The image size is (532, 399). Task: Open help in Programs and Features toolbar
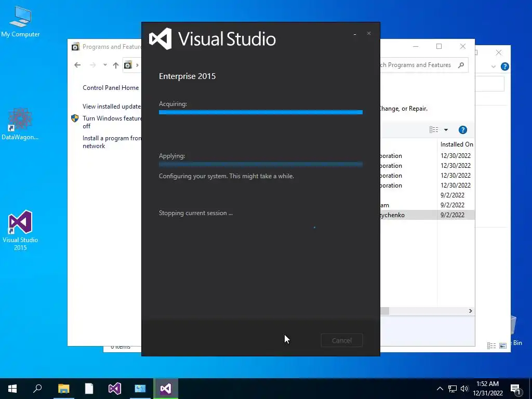click(463, 130)
